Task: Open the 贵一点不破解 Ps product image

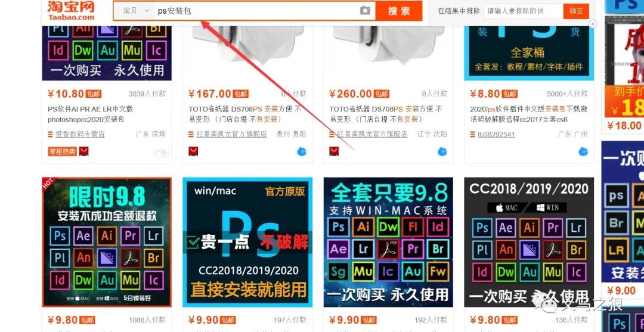Action: click(x=247, y=241)
